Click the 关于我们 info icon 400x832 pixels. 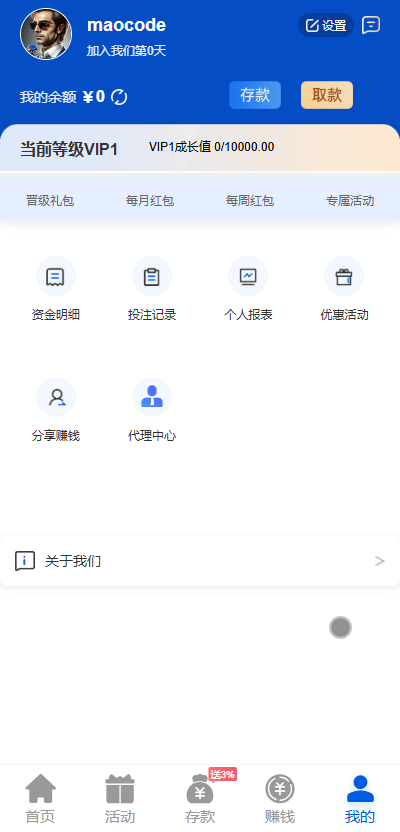click(x=25, y=561)
